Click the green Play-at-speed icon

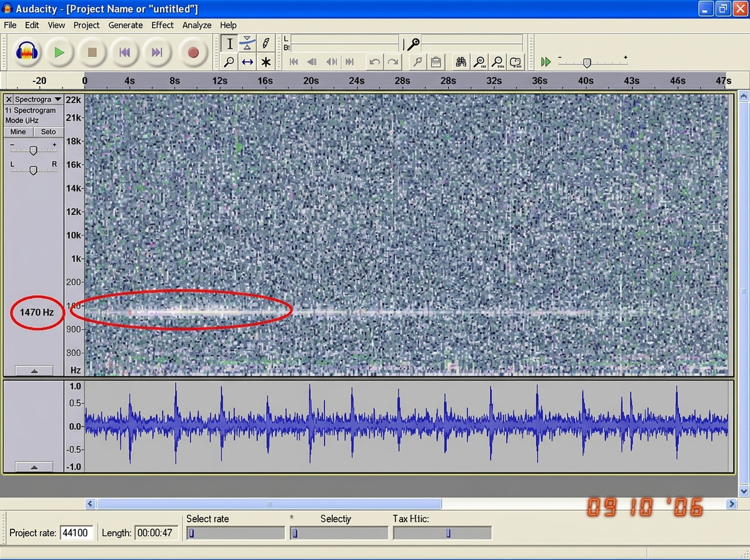point(546,61)
